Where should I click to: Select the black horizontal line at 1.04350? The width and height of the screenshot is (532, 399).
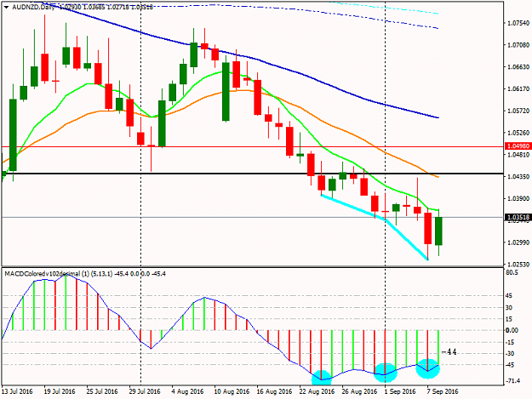point(253,174)
